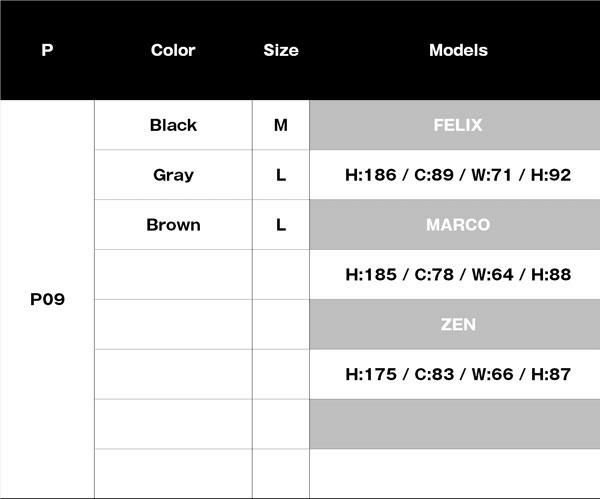
Task: Click the Color column header
Action: coord(173,50)
